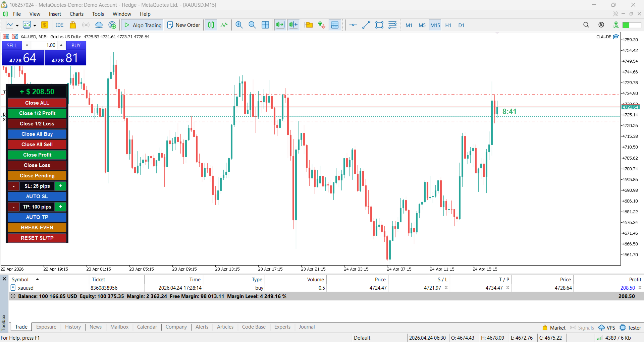The height and width of the screenshot is (342, 644).
Task: Open the account profile icon
Action: pos(601,25)
